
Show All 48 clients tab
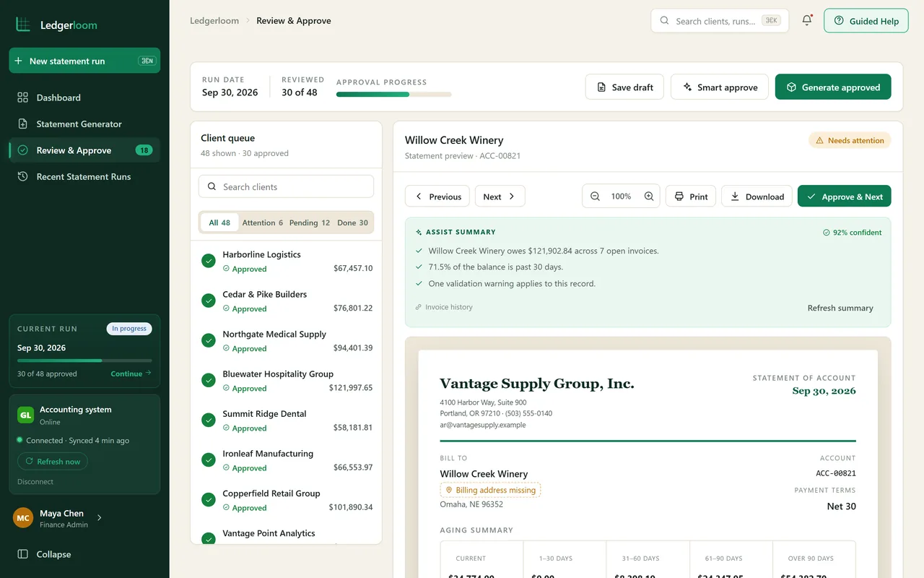point(219,223)
